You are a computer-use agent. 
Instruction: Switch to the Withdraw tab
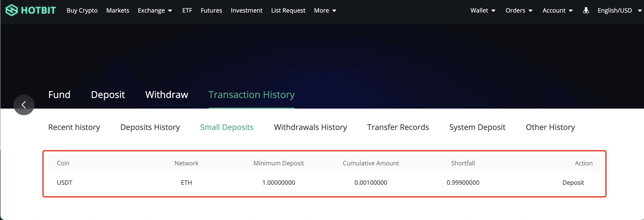pyautogui.click(x=167, y=95)
